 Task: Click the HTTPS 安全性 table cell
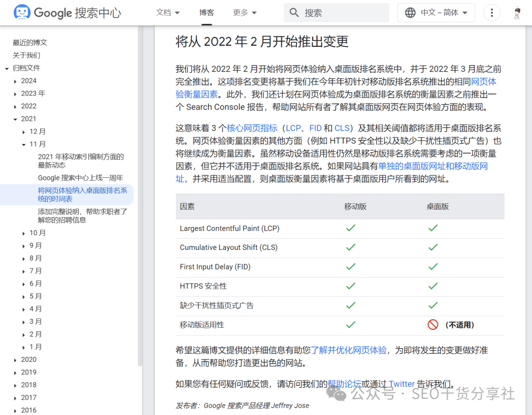(x=203, y=286)
